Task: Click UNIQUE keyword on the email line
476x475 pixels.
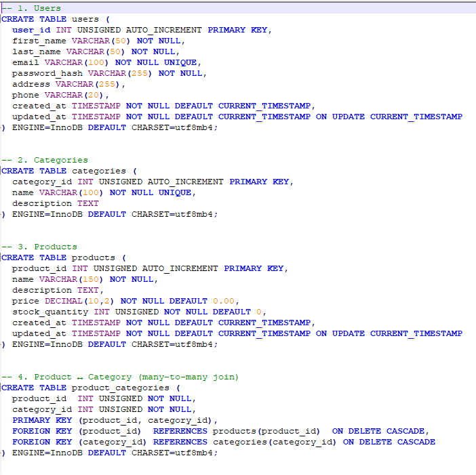Action: point(180,62)
